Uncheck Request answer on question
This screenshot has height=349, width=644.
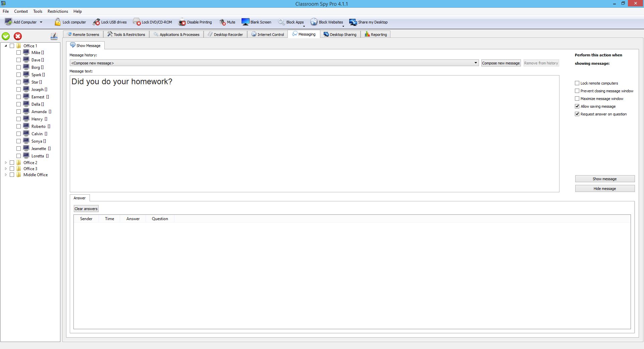tap(577, 114)
